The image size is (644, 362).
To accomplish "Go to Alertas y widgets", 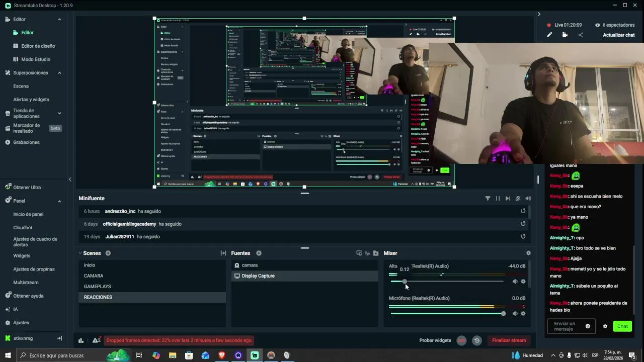I will click(31, 100).
